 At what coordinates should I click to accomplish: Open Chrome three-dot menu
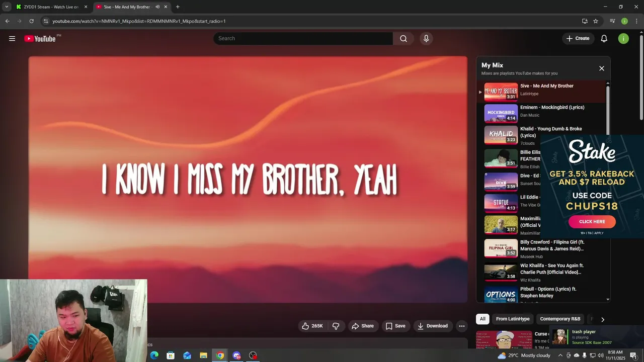click(636, 21)
